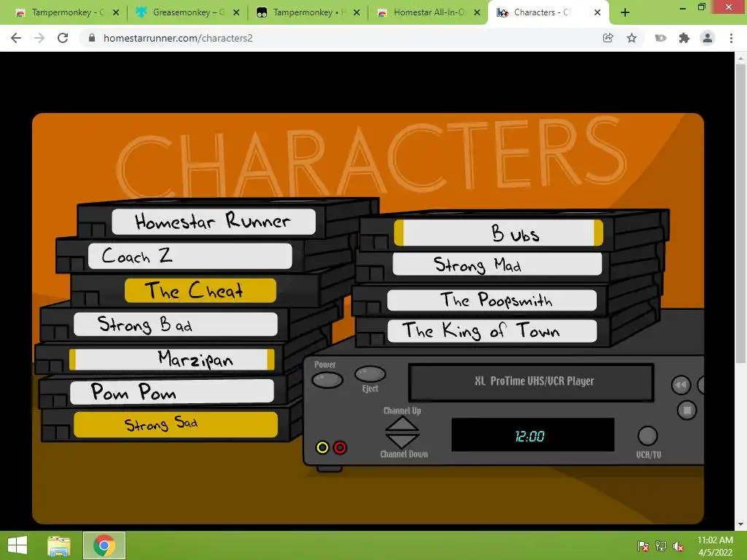The height and width of the screenshot is (560, 747).
Task: Open the Strong Bad tape
Action: (176, 324)
